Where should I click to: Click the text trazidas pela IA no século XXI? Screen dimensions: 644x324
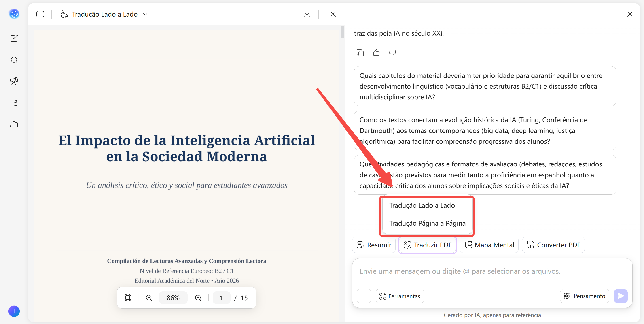point(399,33)
